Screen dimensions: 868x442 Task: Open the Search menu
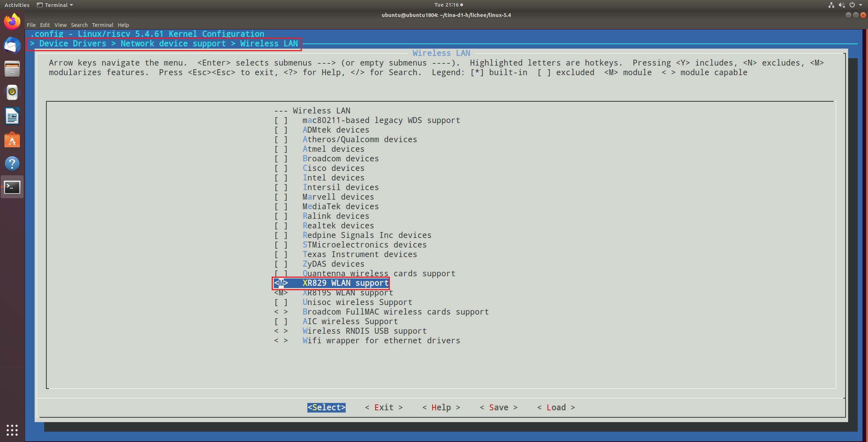[x=79, y=25]
